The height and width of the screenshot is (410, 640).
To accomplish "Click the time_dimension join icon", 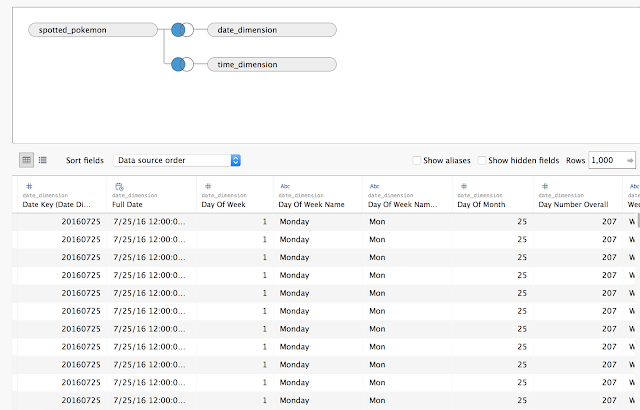I will coord(182,64).
